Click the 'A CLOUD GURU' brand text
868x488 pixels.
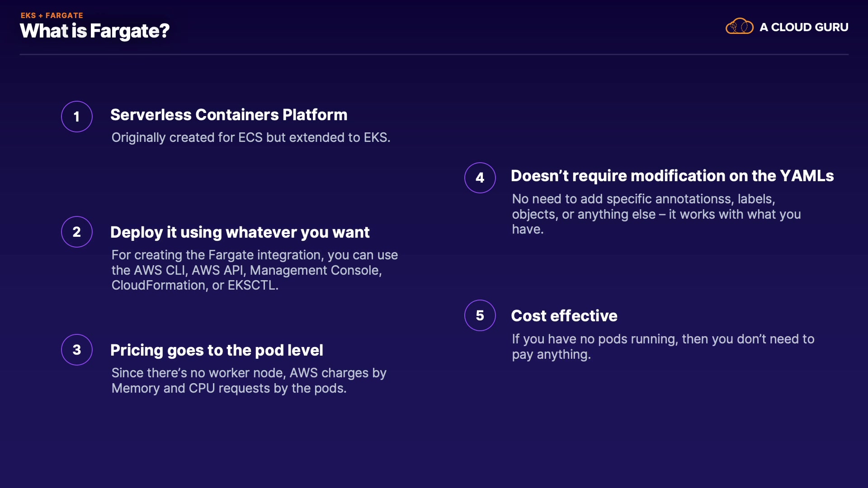(804, 27)
